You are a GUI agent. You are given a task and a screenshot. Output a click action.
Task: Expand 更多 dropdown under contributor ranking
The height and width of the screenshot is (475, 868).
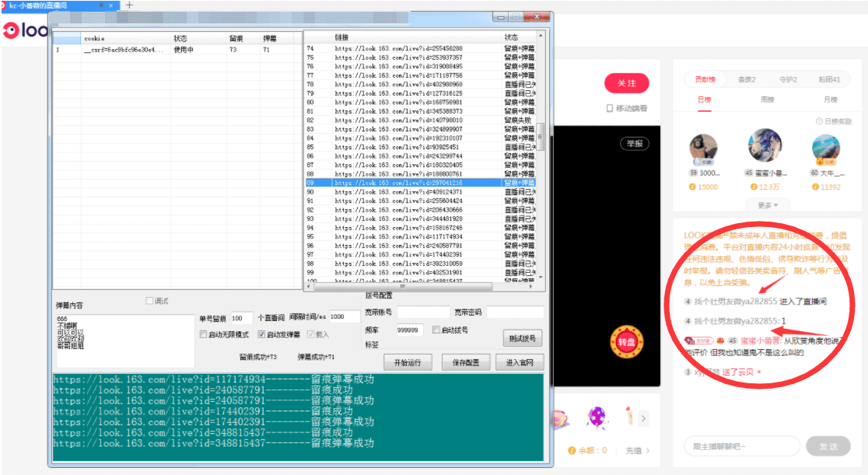click(x=767, y=205)
